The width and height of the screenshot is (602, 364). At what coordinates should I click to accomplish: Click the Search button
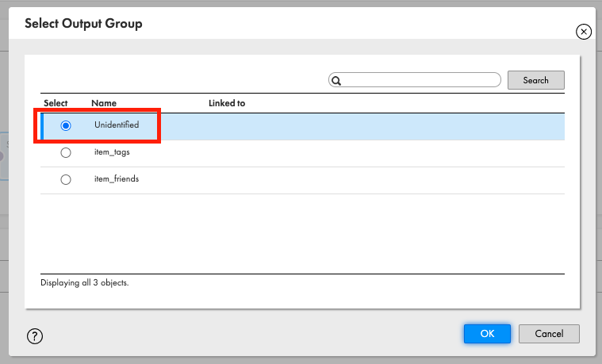pos(535,80)
